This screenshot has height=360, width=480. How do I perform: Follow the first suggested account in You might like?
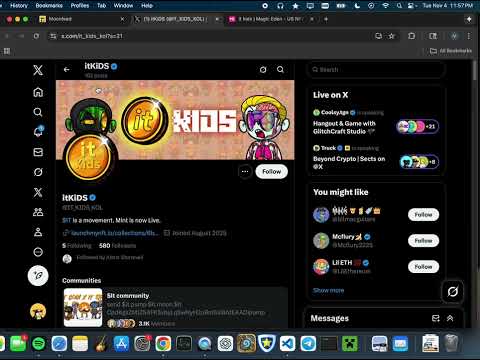[423, 215]
